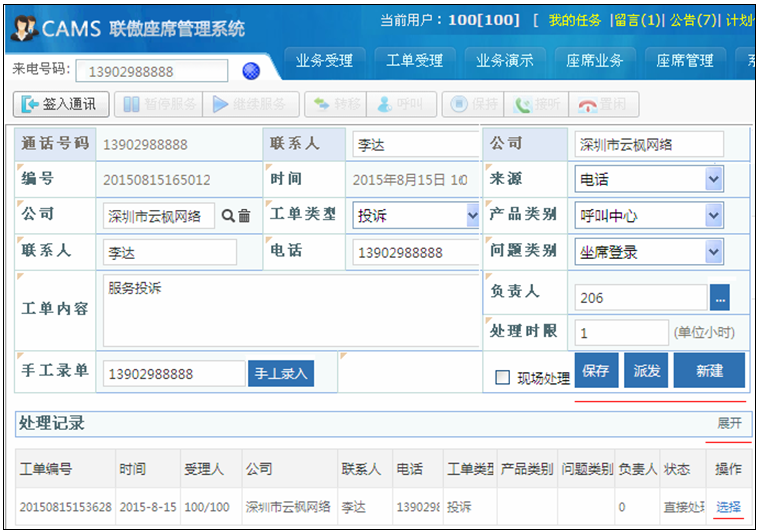Click the 选择 link in the record row

729,507
